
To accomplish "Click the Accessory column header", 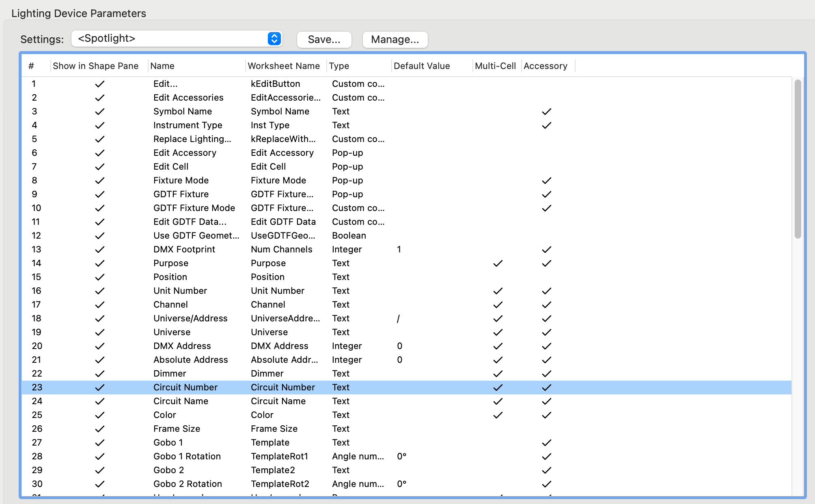I will tap(545, 66).
